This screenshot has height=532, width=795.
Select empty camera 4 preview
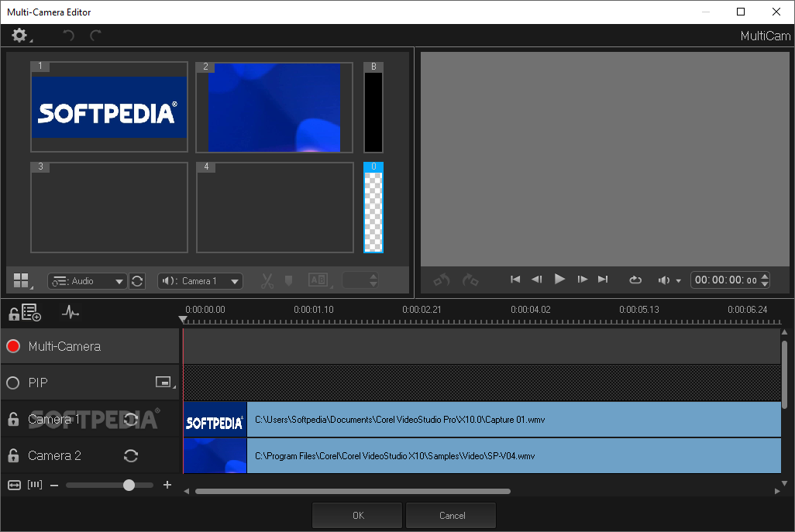point(275,208)
